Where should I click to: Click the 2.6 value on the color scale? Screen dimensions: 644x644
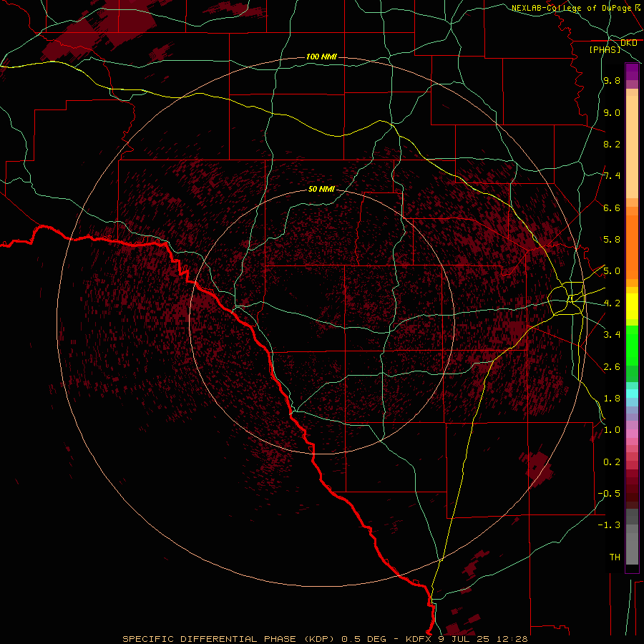point(612,367)
